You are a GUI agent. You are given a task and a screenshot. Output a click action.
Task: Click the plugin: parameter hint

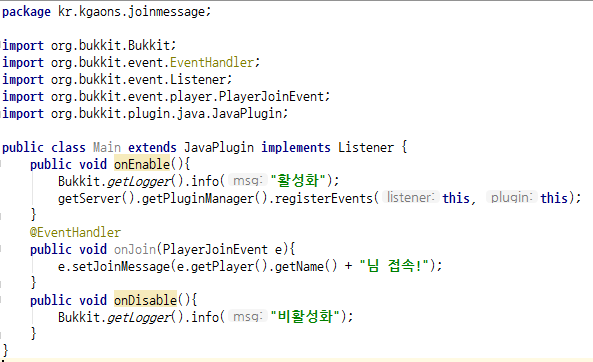click(511, 198)
